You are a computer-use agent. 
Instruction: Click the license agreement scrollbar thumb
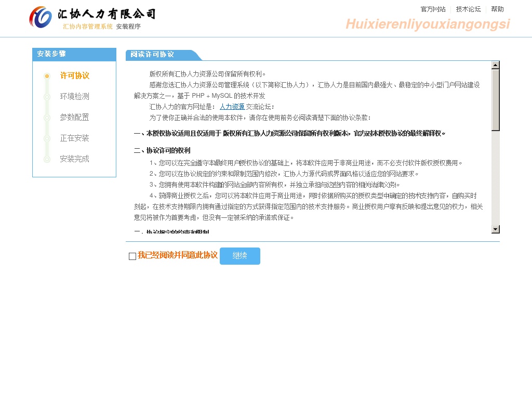(x=495, y=99)
